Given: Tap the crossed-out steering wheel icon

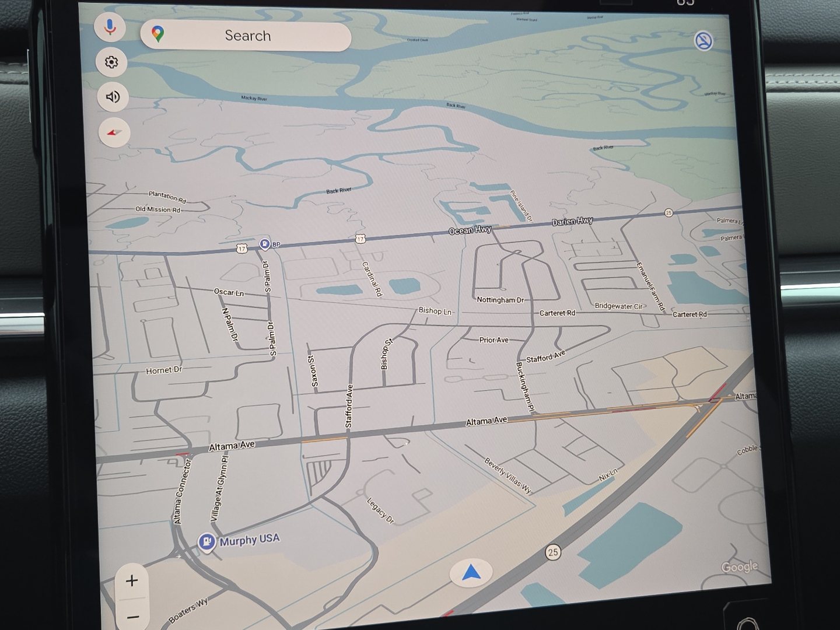Looking at the screenshot, I should (703, 41).
